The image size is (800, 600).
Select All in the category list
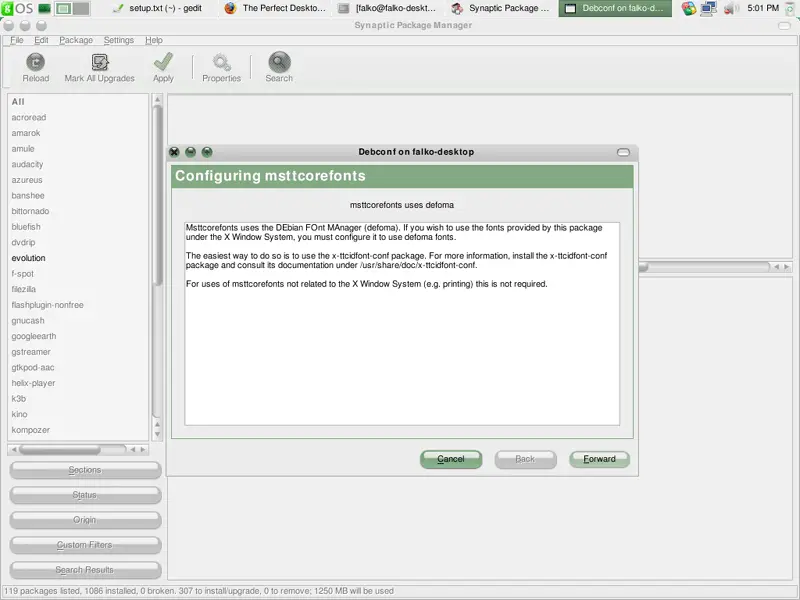point(78,102)
